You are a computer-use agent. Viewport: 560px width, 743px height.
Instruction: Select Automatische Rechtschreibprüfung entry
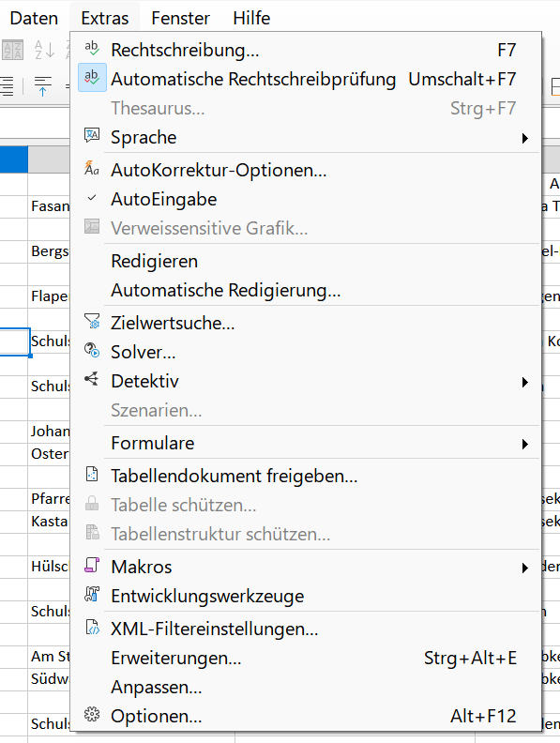[306, 79]
